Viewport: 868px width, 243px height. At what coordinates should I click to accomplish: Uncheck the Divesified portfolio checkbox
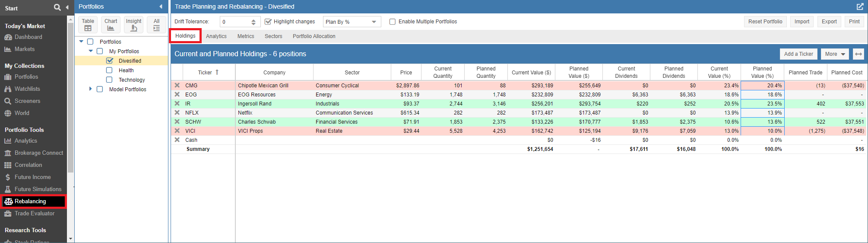[x=109, y=61]
